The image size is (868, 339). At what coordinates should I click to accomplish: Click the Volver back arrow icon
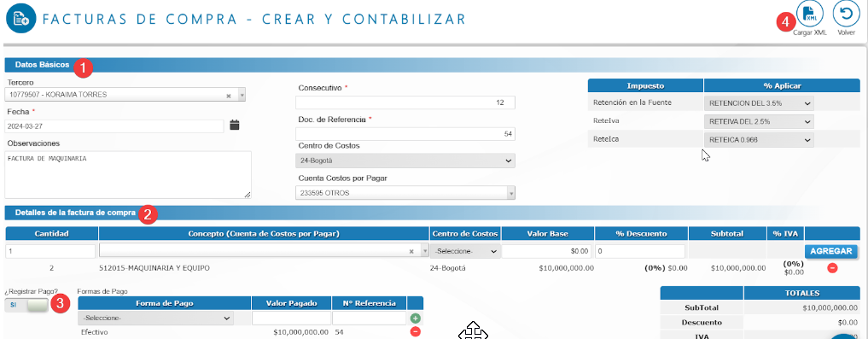[x=847, y=14]
